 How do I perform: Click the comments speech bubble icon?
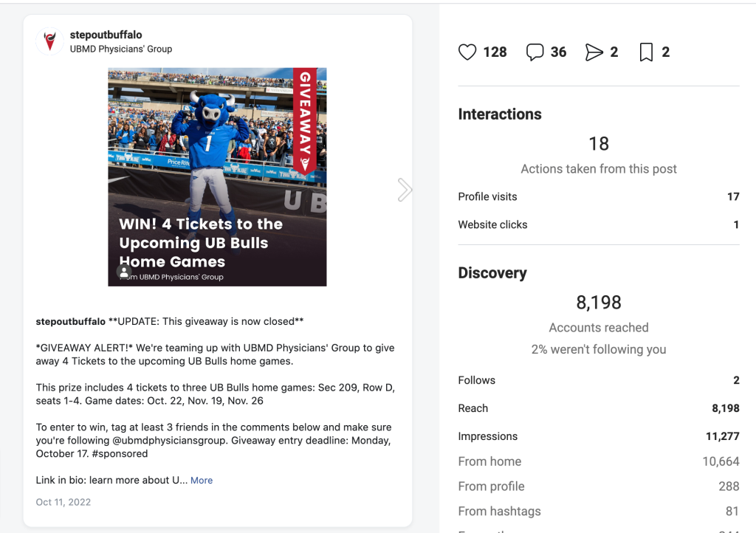point(535,52)
